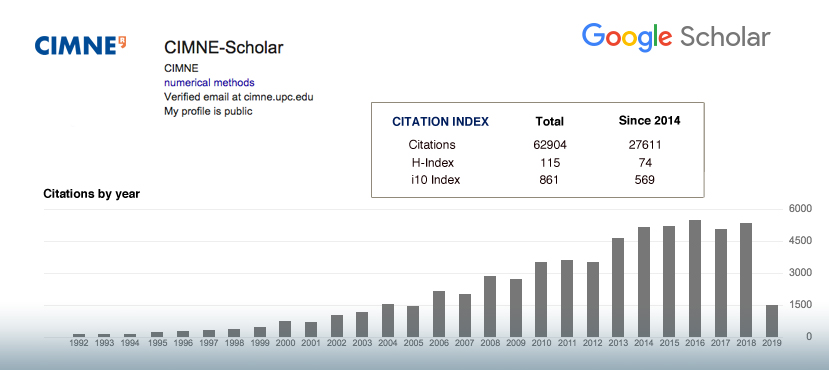Screen dimensions: 829x370
Task: Click the 2019 citations bar
Action: click(771, 321)
